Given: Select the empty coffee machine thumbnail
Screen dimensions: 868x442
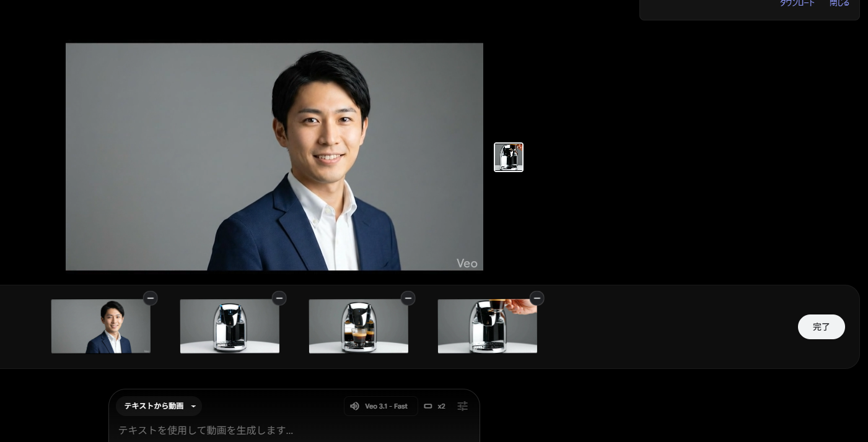Looking at the screenshot, I should click(x=229, y=327).
